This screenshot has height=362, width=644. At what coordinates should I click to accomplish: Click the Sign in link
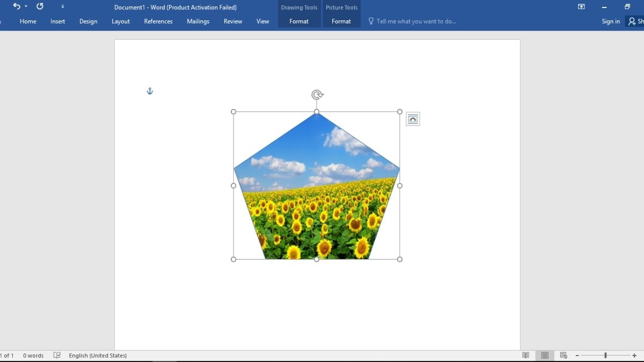611,21
